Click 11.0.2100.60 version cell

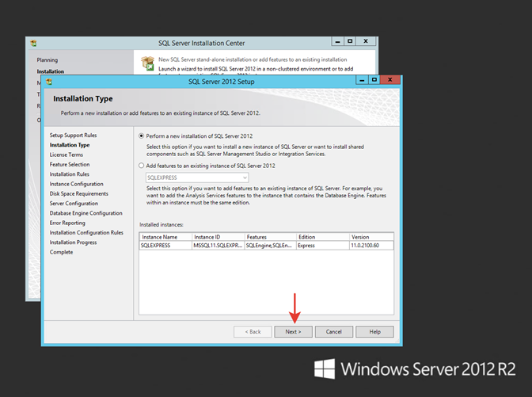[x=371, y=246]
